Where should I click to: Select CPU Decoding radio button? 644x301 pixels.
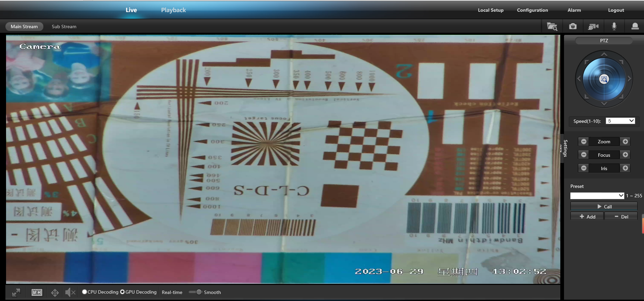click(84, 292)
